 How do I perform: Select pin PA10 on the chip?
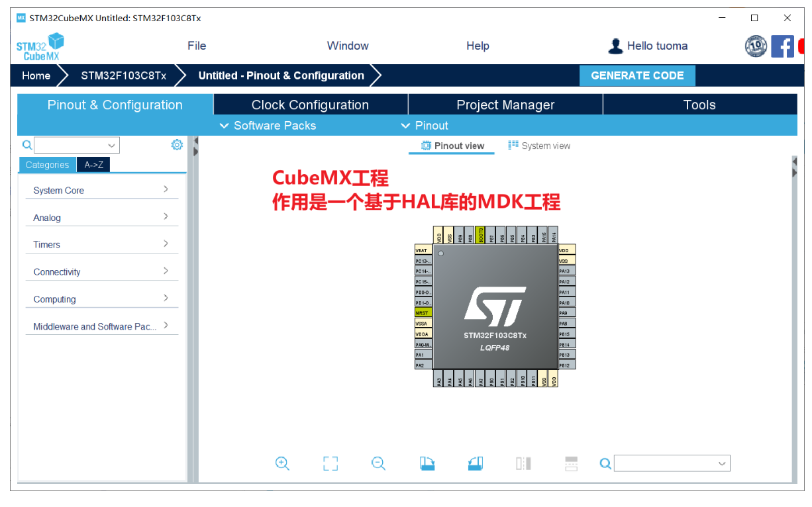coord(567,302)
